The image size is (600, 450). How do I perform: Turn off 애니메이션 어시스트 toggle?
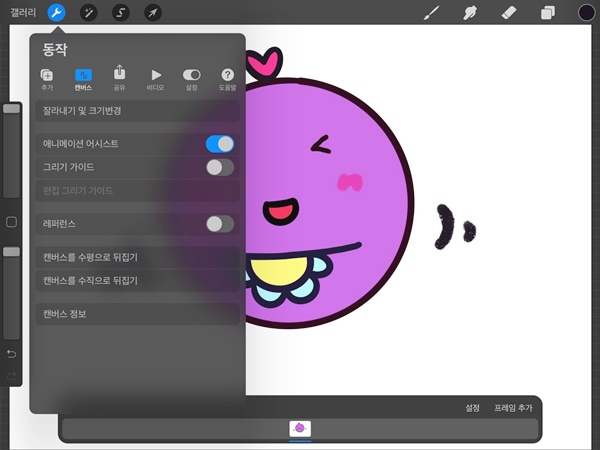[x=220, y=144]
